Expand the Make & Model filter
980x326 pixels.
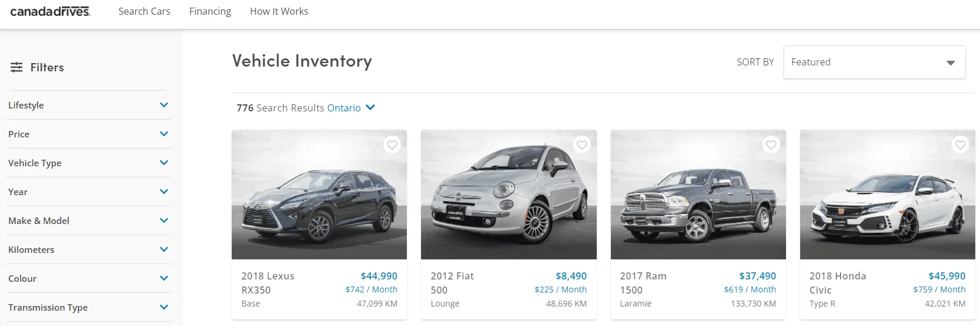pyautogui.click(x=164, y=220)
